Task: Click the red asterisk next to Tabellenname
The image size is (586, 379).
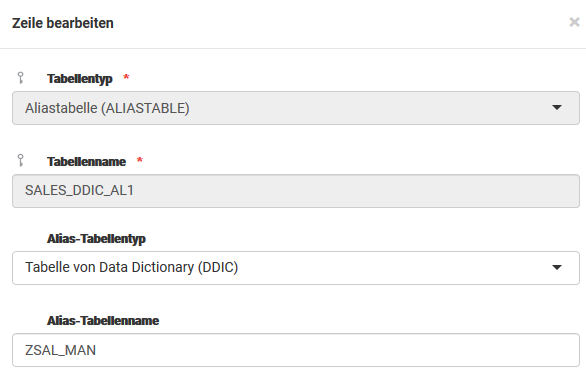Action: click(x=140, y=160)
